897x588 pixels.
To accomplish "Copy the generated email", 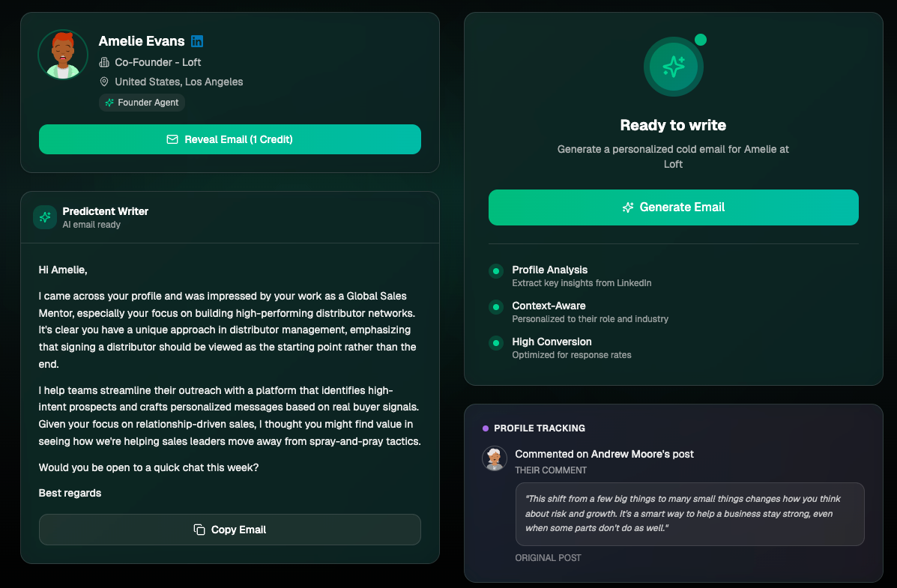I will [x=229, y=530].
